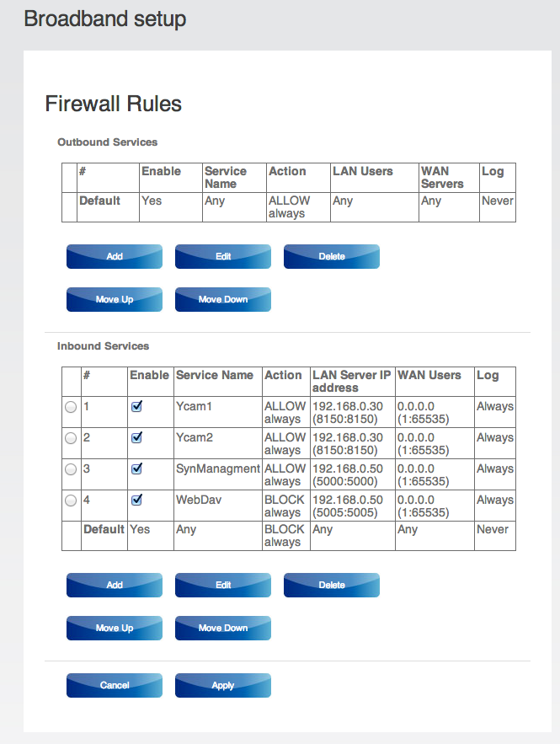Uncheck Enable checkbox for Ycam1
The height and width of the screenshot is (744, 560).
click(136, 406)
